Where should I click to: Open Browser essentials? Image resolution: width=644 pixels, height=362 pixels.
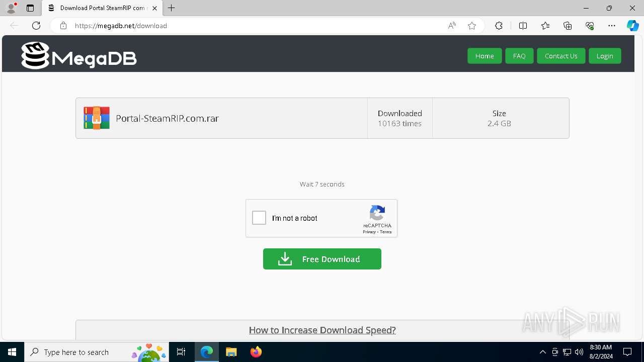tap(590, 26)
